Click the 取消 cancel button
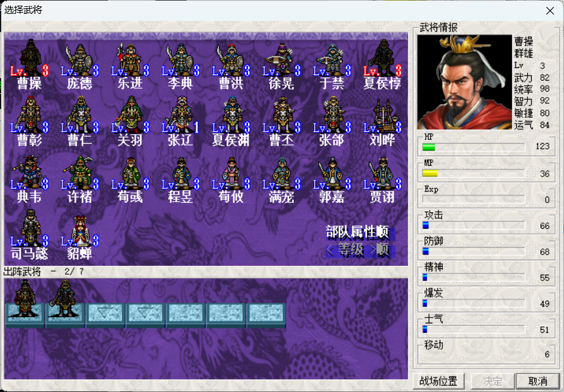This screenshot has width=564, height=392. (x=538, y=381)
